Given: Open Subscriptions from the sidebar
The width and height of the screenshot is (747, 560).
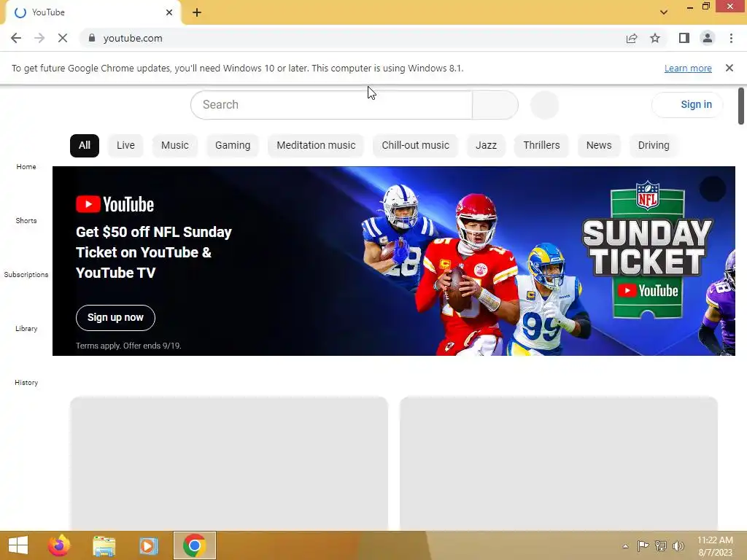Looking at the screenshot, I should click(x=26, y=275).
